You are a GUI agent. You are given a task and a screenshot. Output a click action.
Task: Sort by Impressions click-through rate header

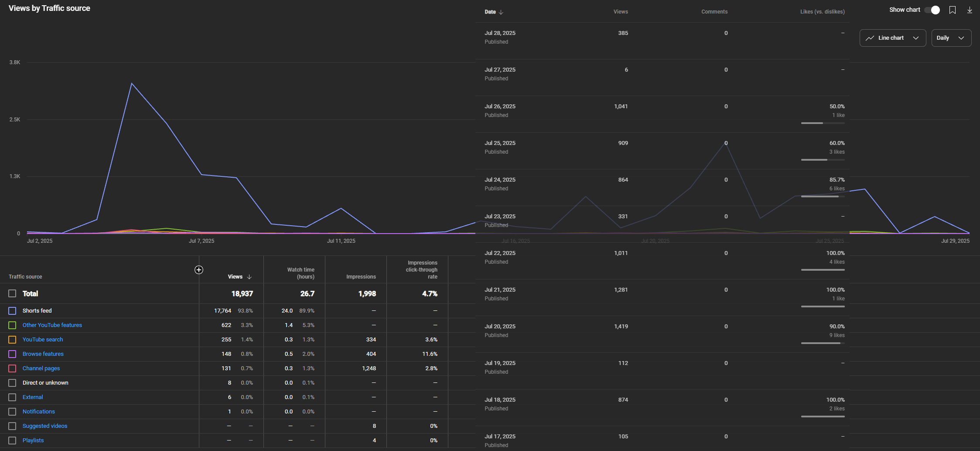pos(422,270)
